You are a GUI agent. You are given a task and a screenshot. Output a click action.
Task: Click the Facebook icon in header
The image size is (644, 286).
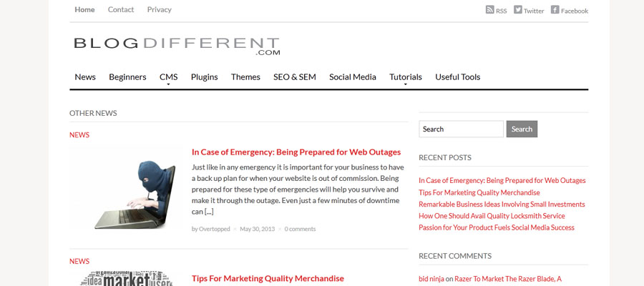pyautogui.click(x=555, y=9)
